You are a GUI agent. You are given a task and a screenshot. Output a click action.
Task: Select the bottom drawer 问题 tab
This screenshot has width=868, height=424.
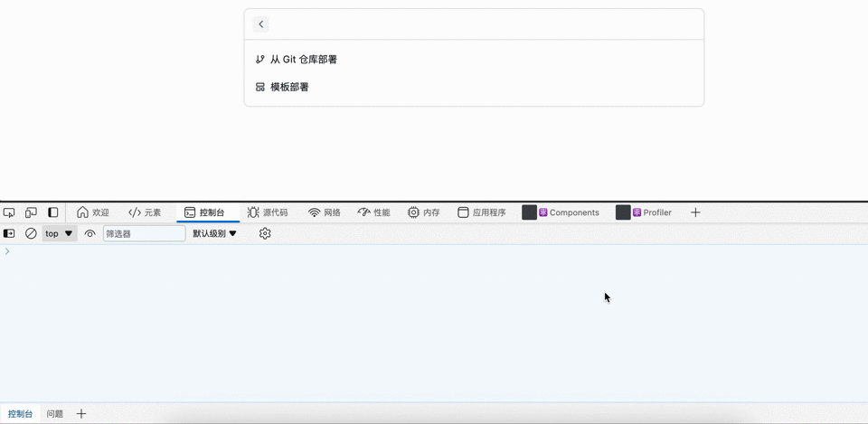point(55,413)
